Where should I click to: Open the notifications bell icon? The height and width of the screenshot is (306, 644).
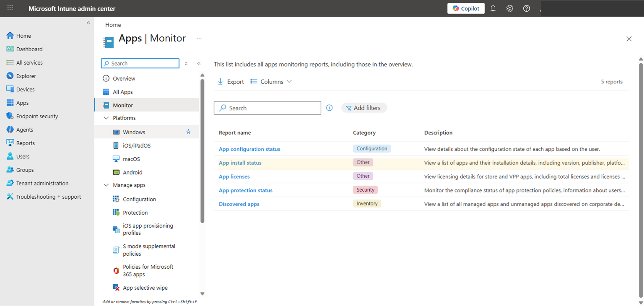[x=493, y=8]
